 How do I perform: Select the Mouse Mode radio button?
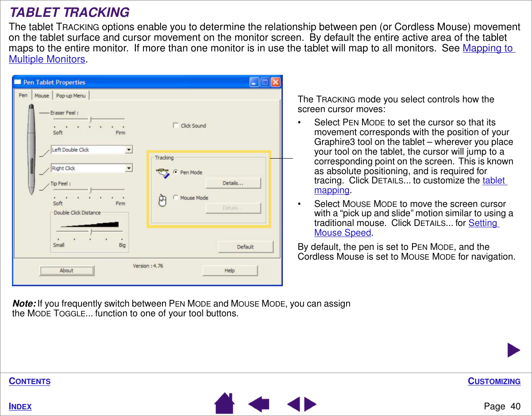point(176,198)
